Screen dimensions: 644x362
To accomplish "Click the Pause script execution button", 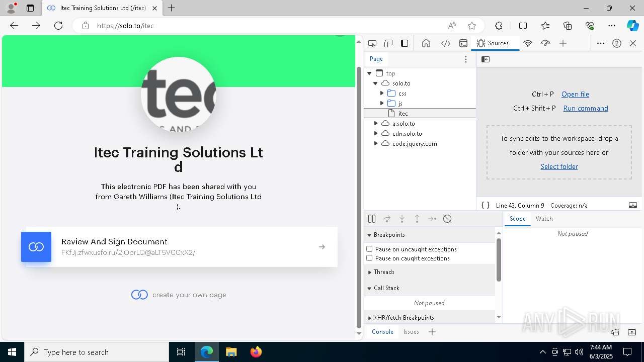I will (x=372, y=219).
